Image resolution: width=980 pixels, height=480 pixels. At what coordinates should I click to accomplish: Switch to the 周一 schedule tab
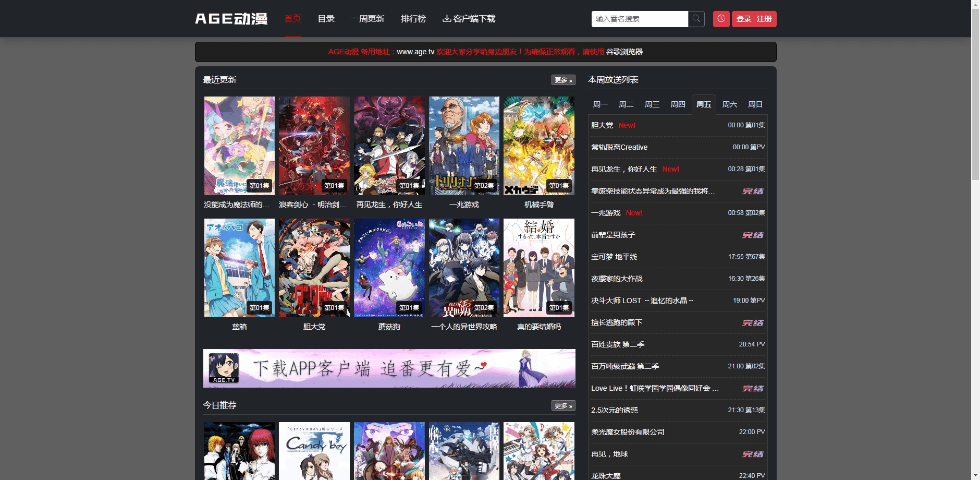tap(601, 104)
